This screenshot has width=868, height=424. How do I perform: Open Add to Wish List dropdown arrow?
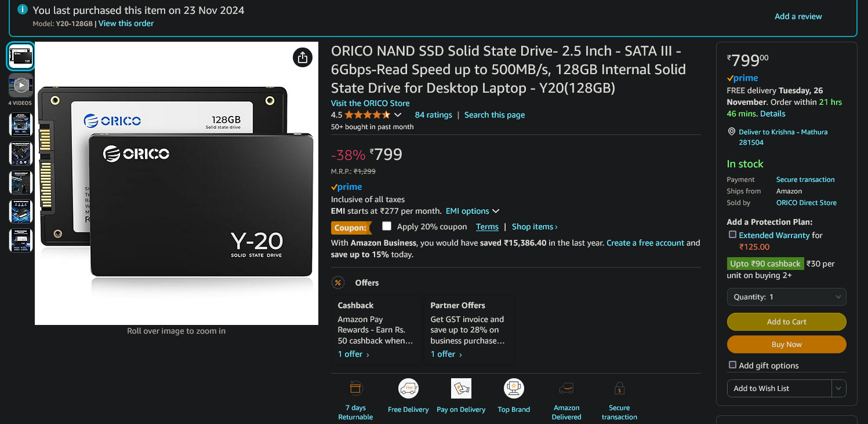838,388
